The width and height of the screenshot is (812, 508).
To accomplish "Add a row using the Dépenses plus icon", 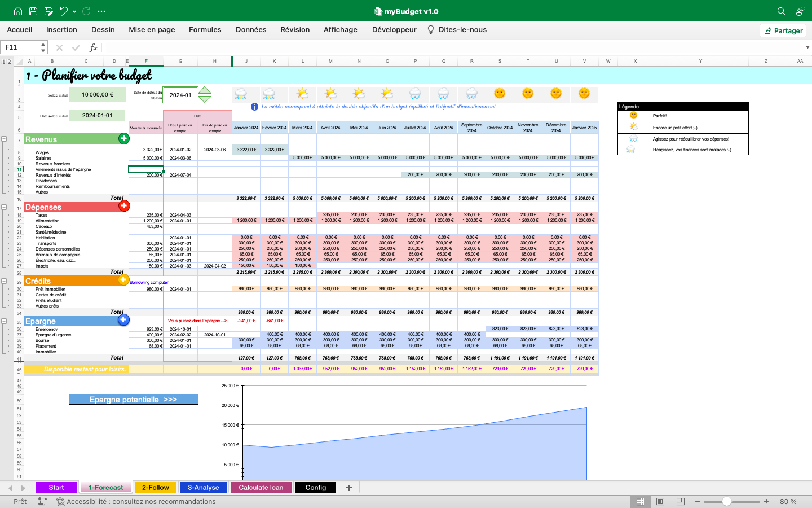I will coord(123,207).
